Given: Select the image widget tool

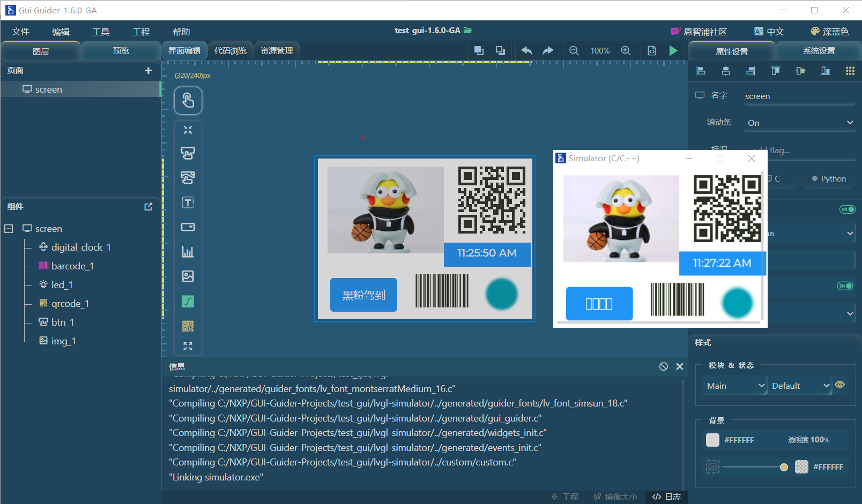Looking at the screenshot, I should [188, 276].
